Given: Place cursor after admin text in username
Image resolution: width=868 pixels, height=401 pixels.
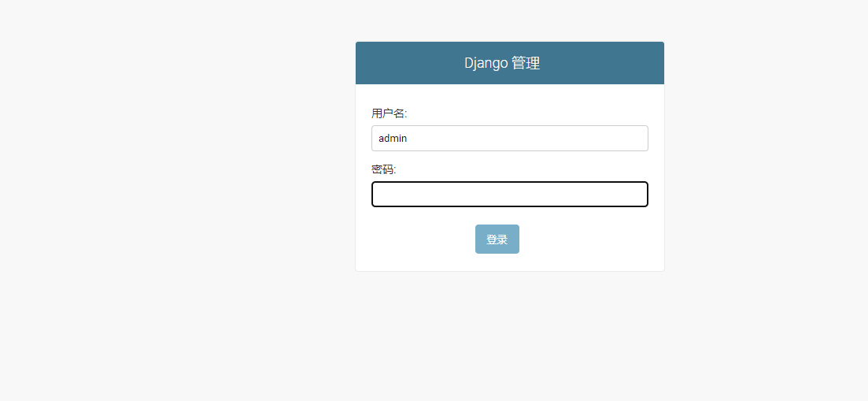Looking at the screenshot, I should 408,139.
